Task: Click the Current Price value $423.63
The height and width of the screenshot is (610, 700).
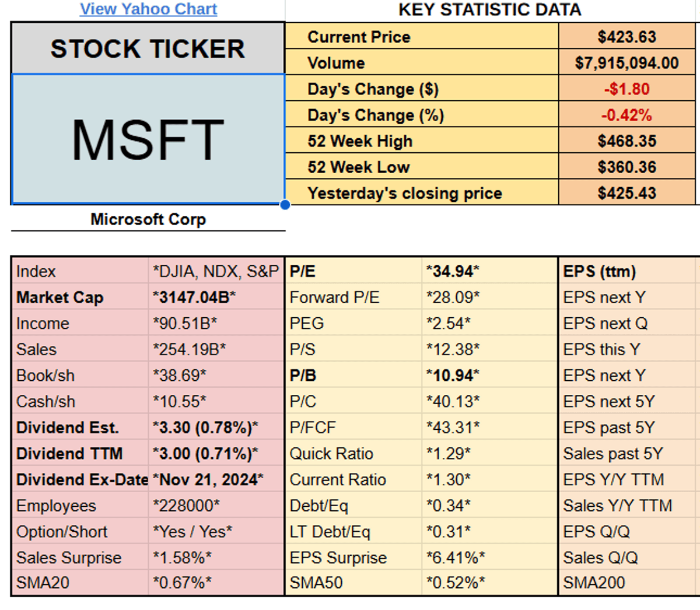Action: click(x=627, y=37)
